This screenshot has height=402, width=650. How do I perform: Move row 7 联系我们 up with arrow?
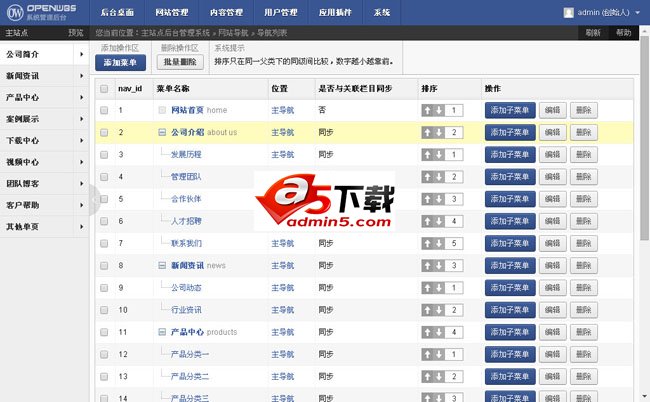click(427, 244)
